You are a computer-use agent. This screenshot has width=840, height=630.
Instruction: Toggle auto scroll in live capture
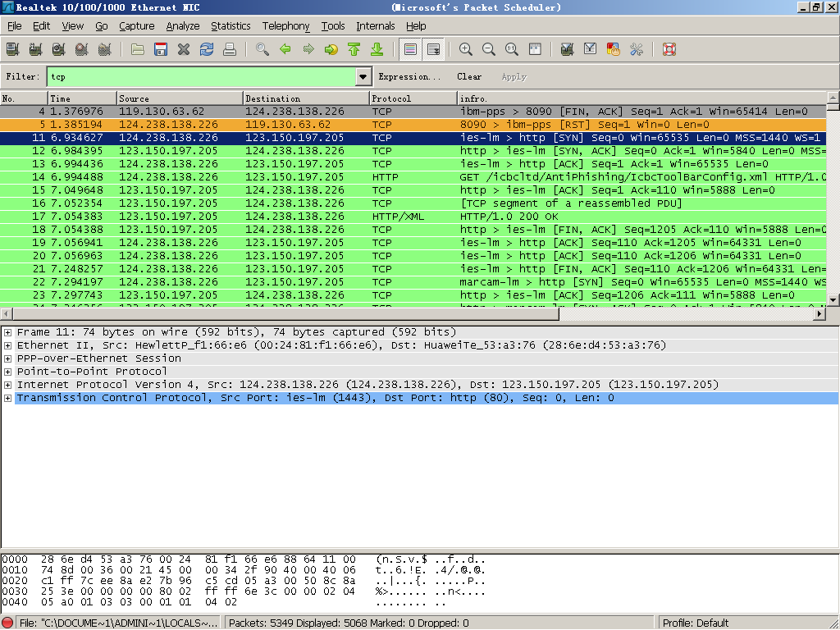coord(433,50)
